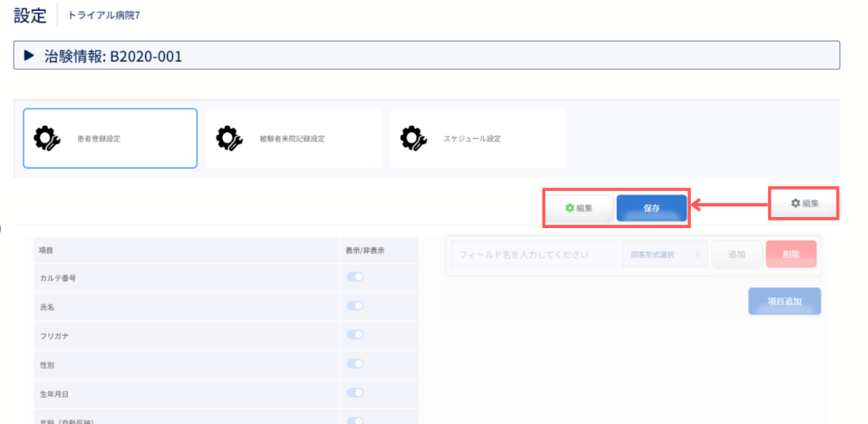868x424 pixels.
Task: Click the 項目追加 button
Action: 784,301
